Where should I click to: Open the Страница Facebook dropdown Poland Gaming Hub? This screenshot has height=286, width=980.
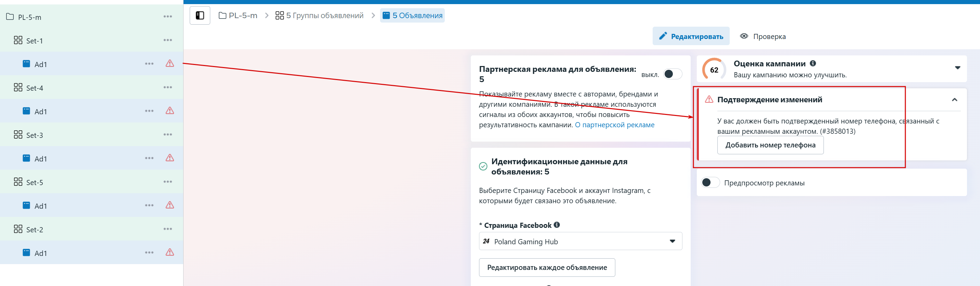(580, 242)
